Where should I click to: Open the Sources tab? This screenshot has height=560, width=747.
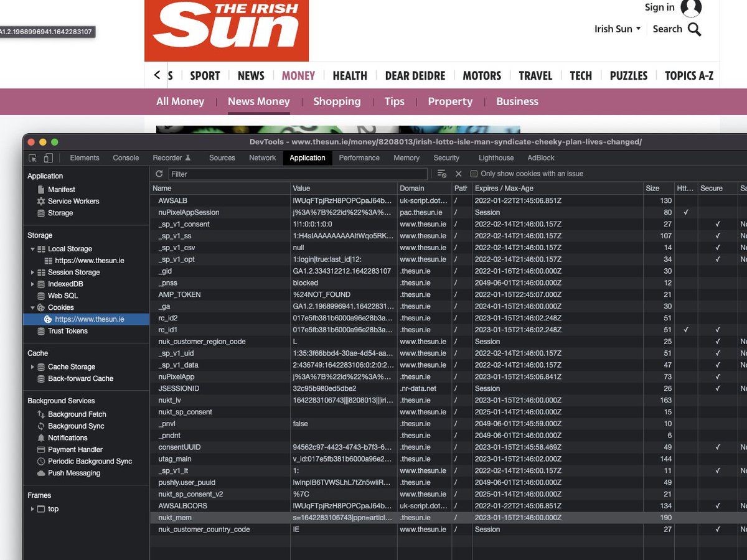tap(222, 158)
